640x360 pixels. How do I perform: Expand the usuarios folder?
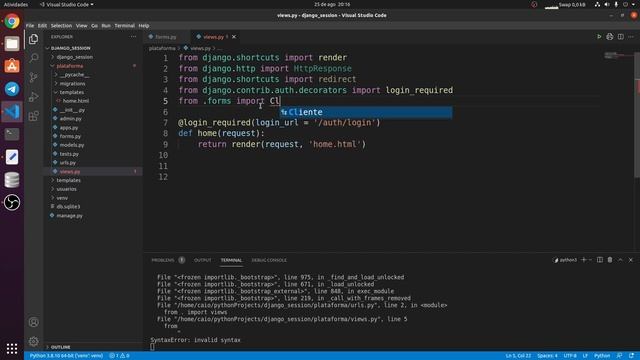click(x=67, y=189)
